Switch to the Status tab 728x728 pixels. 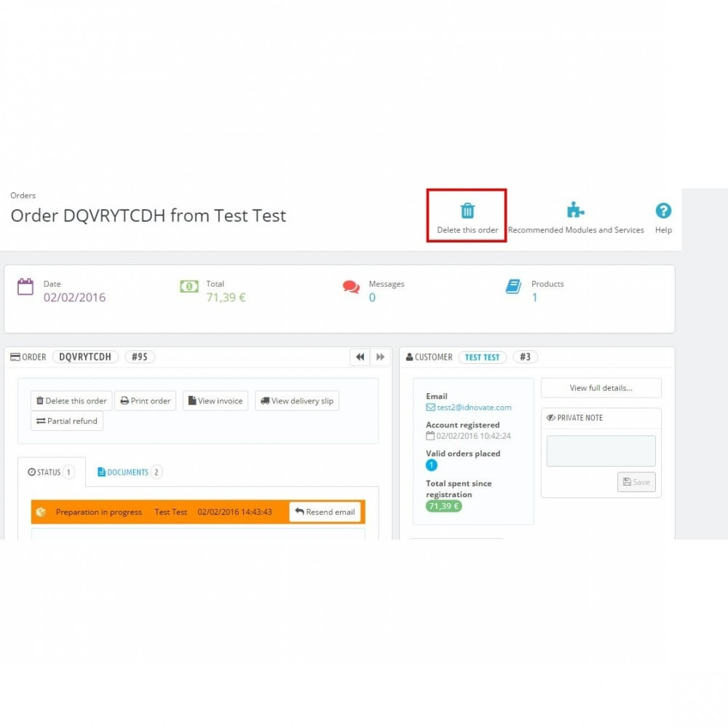(51, 472)
